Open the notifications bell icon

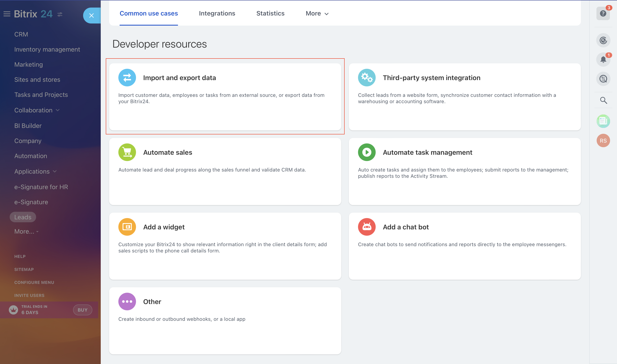[x=603, y=59]
